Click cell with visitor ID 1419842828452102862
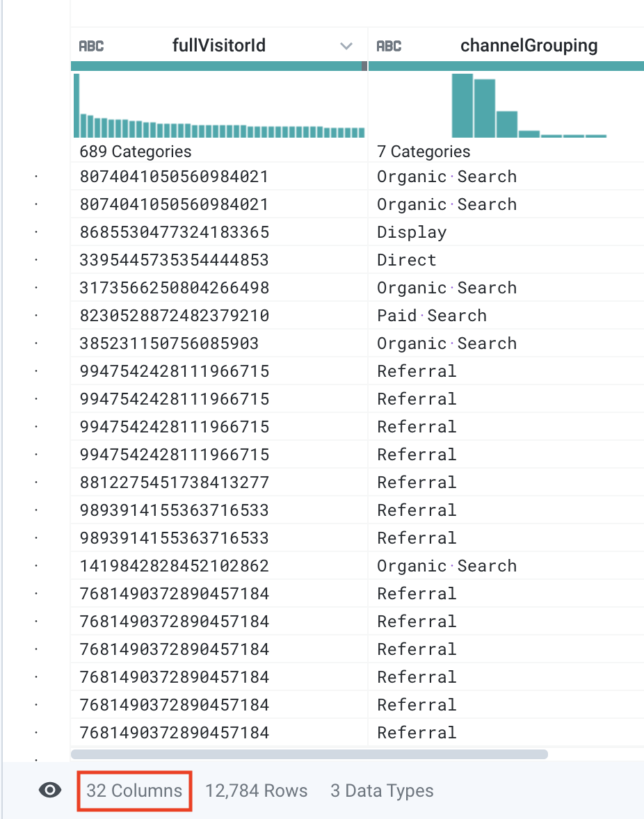Screen dimensions: 644x819 point(174,566)
